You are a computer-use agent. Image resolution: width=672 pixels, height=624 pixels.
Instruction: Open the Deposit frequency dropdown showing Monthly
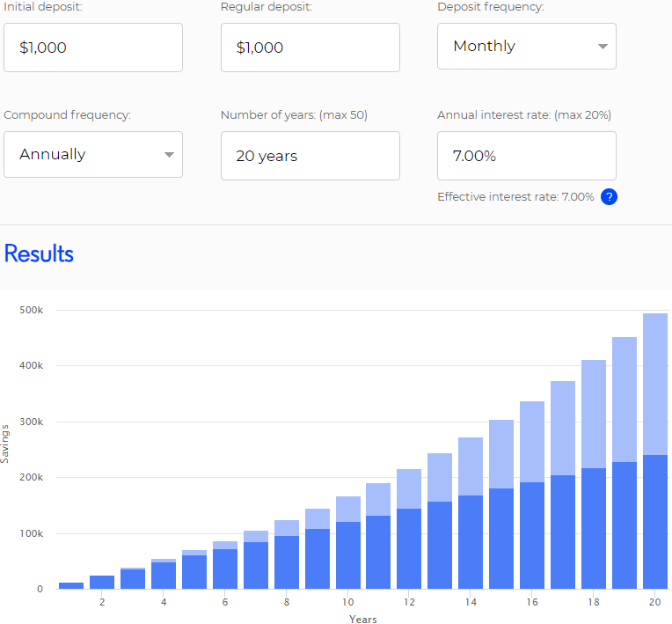pyautogui.click(x=527, y=47)
